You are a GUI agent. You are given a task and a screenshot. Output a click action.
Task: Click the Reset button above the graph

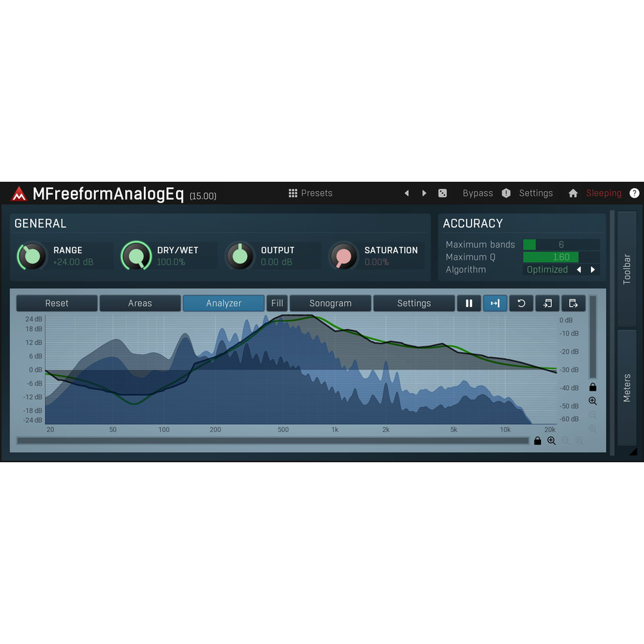(x=57, y=303)
